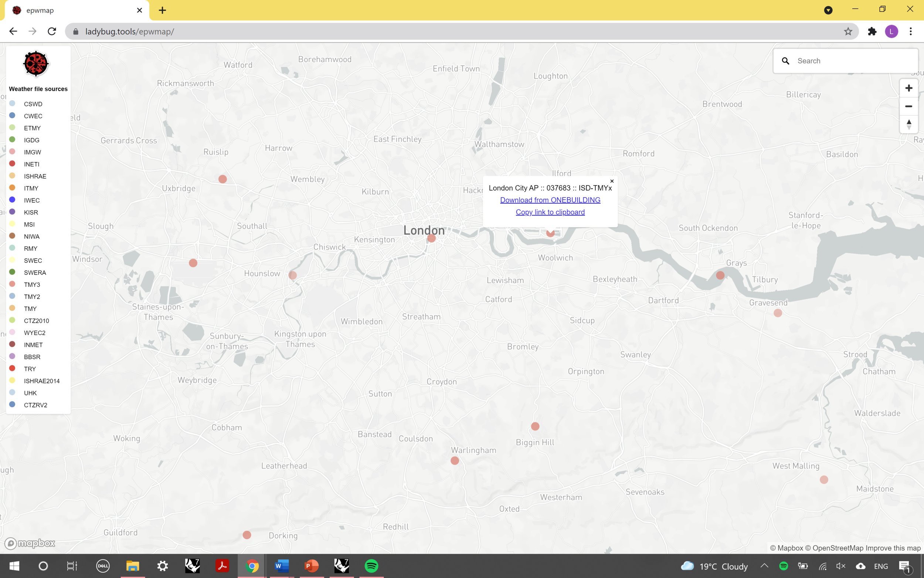Open Spotify from the taskbar
924x578 pixels.
tap(372, 566)
